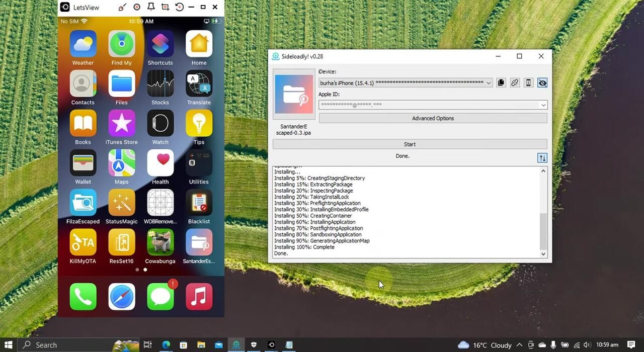Open the Music app in the dock
Image resolution: width=644 pixels, height=352 pixels.
tap(199, 297)
